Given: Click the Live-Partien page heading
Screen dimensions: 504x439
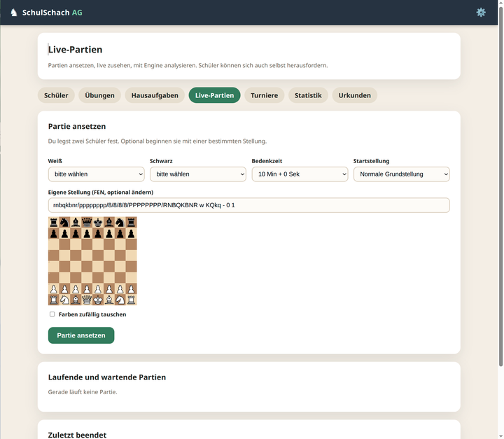Looking at the screenshot, I should click(x=75, y=50).
